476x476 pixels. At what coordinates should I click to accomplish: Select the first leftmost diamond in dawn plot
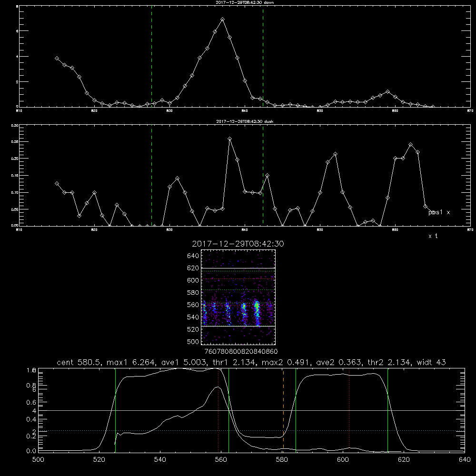click(x=57, y=58)
